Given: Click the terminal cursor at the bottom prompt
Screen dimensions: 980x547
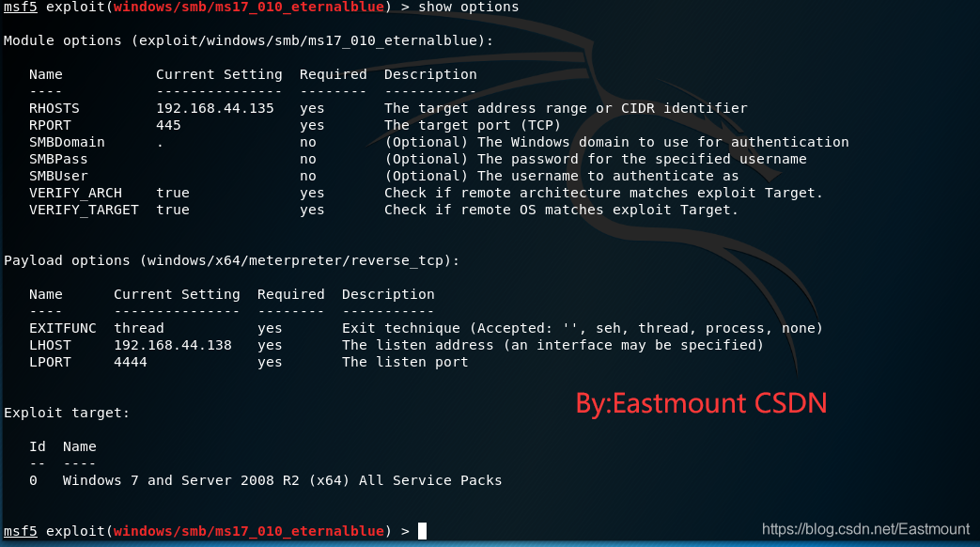Looking at the screenshot, I should click(423, 531).
